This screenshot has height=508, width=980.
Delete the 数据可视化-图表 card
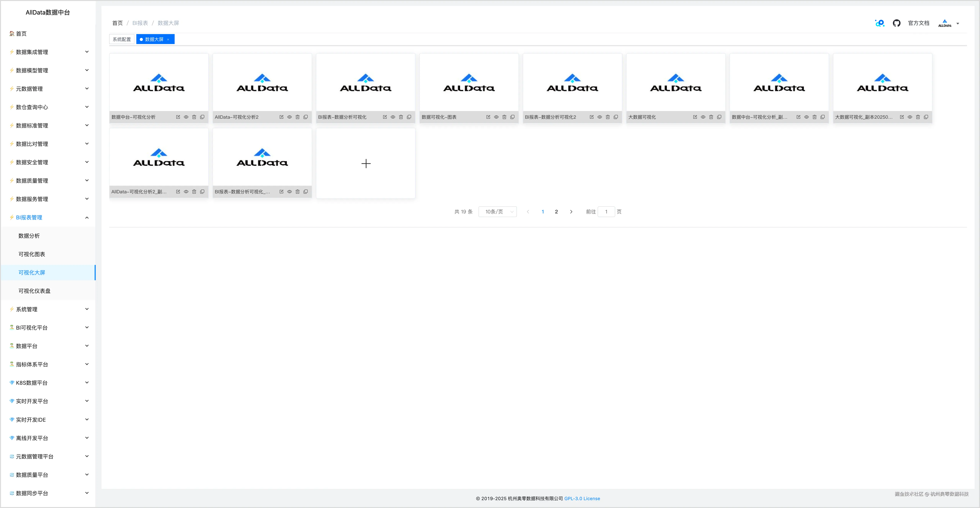[504, 117]
